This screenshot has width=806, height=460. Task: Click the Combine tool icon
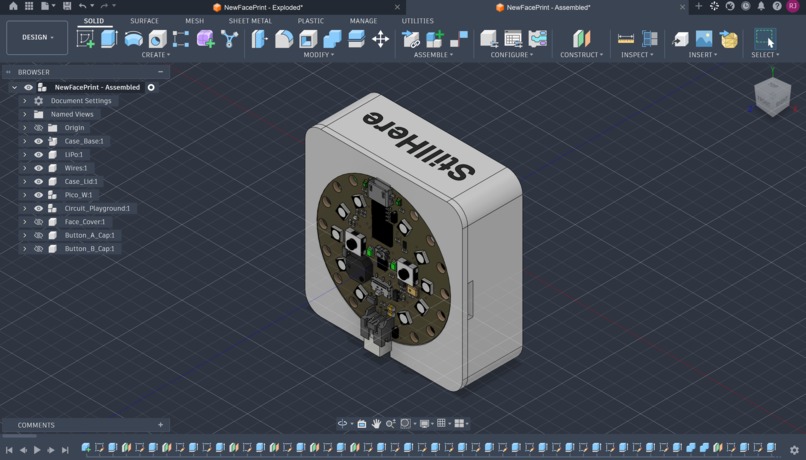point(332,39)
